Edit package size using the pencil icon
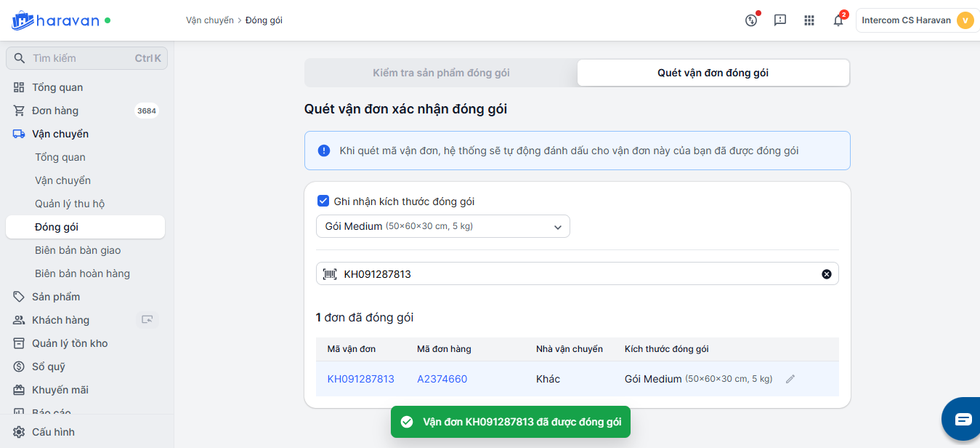Image resolution: width=980 pixels, height=448 pixels. [790, 379]
